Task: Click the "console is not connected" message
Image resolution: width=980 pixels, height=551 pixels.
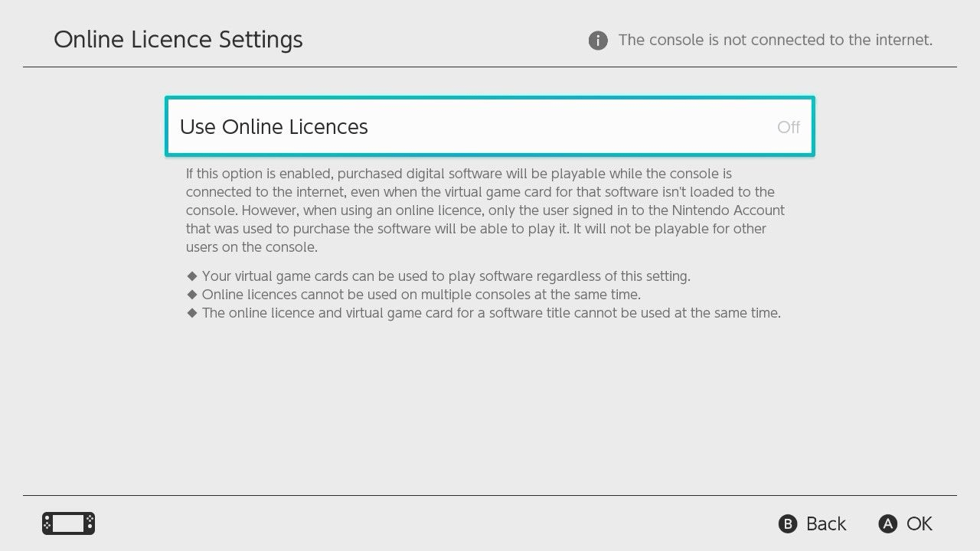Action: 775,40
